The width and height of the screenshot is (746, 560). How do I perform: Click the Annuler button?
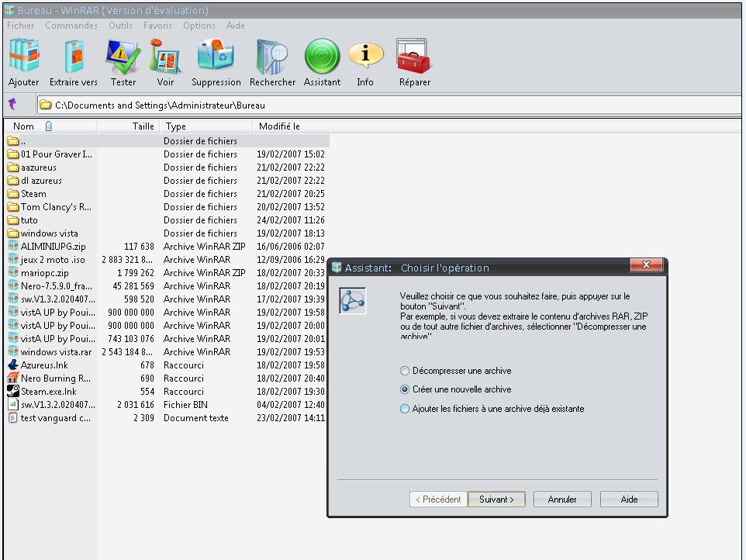pos(562,499)
